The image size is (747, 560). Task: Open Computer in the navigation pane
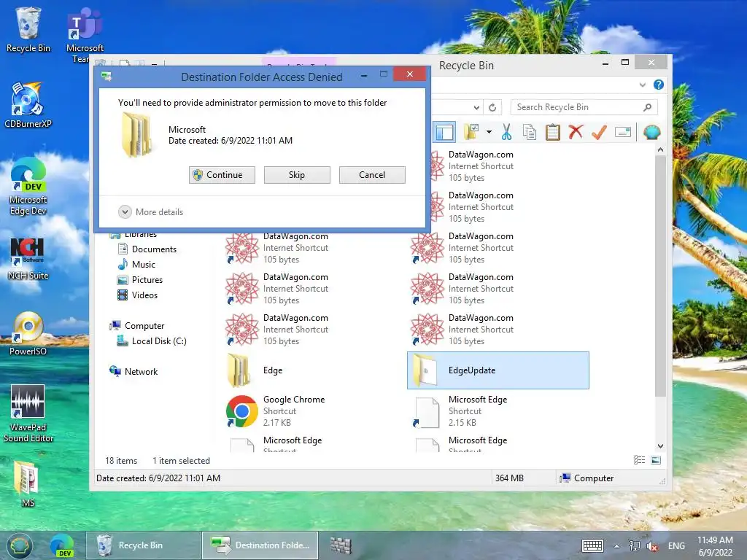coord(137,326)
